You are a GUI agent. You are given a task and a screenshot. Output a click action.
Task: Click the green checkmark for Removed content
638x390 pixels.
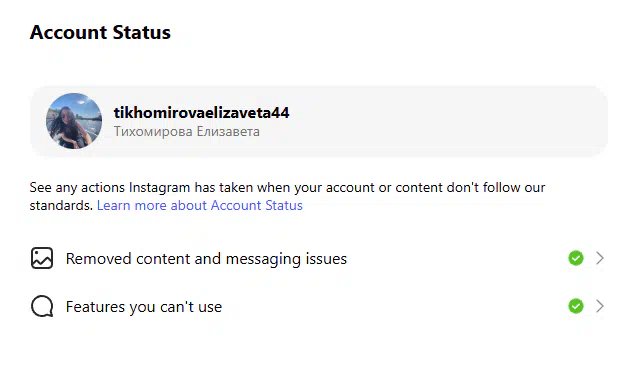click(576, 258)
